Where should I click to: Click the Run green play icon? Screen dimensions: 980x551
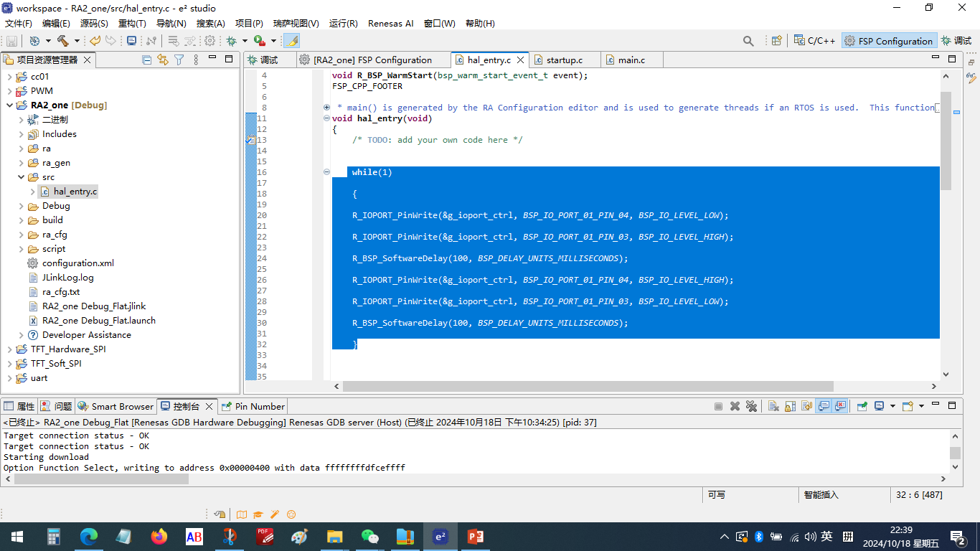260,41
